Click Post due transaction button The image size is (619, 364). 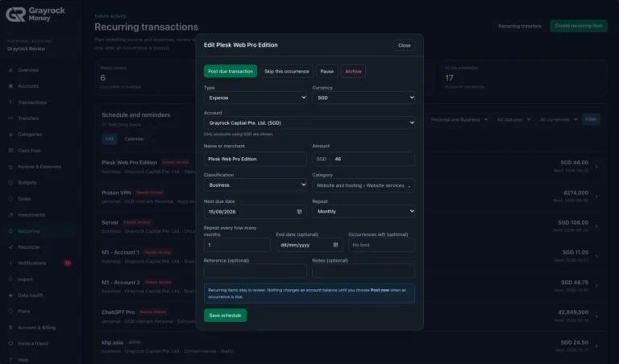[231, 72]
